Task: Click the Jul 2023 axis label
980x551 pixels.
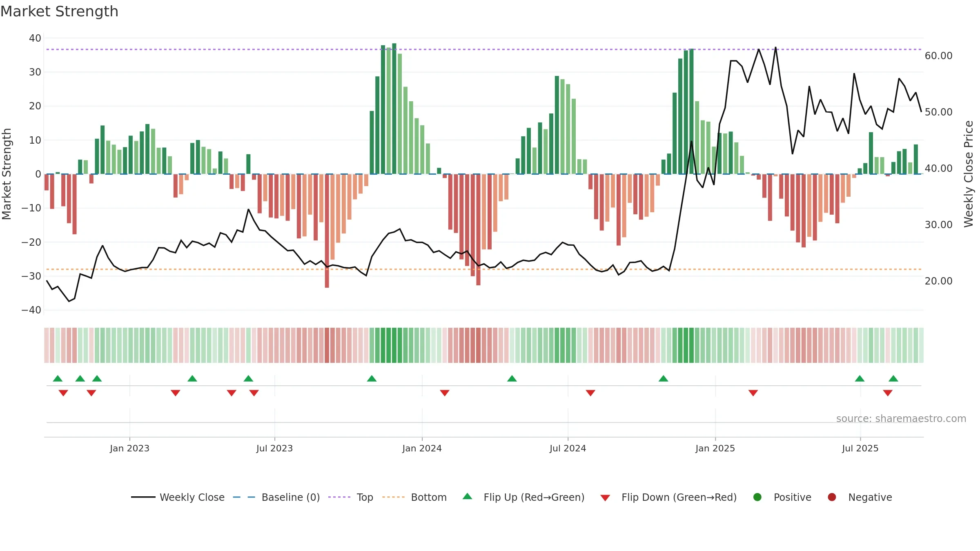Action: tap(274, 448)
